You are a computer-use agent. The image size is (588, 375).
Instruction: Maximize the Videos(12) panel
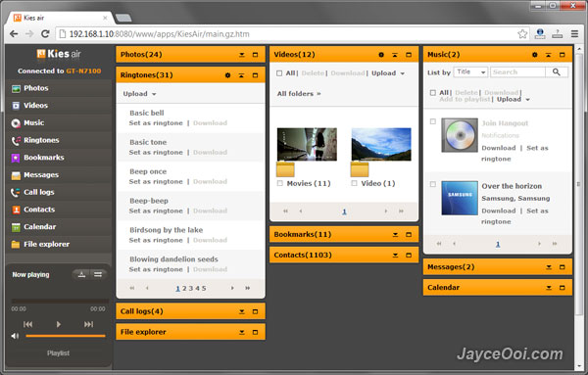tap(409, 55)
